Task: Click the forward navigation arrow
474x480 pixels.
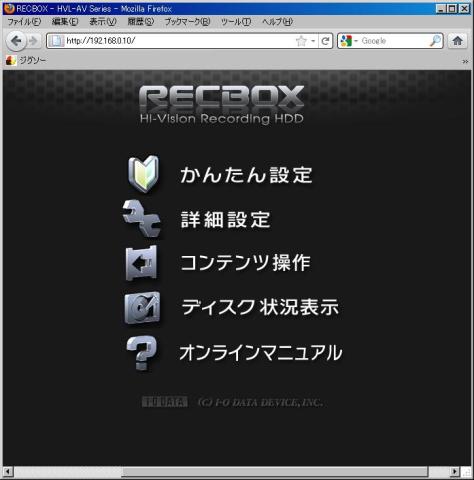Action: (x=33, y=41)
